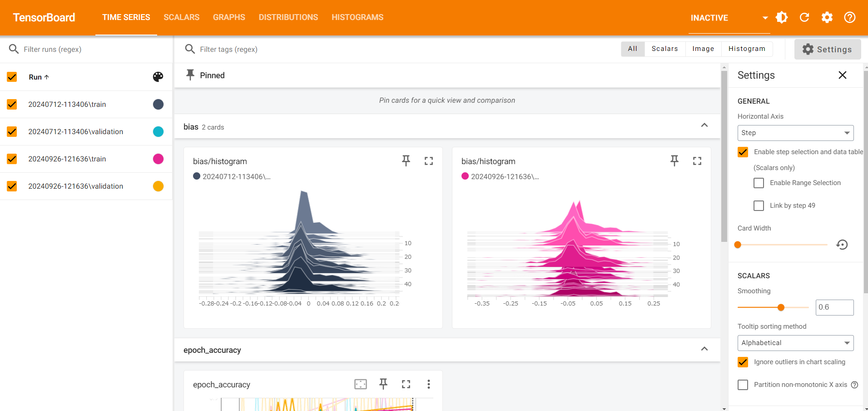868x411 pixels.
Task: Open the Tooltip sorting method dropdown
Action: click(x=795, y=343)
